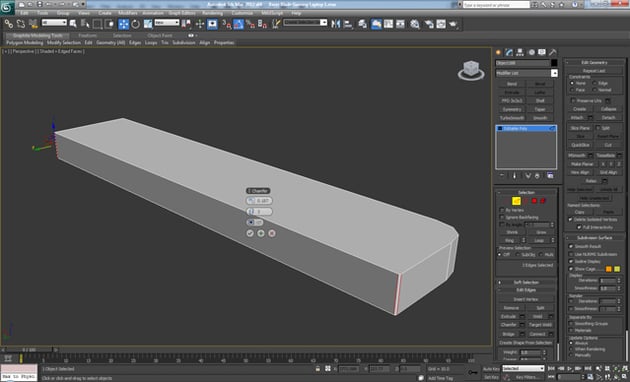
Task: Open the 3ds Max application menu logo
Action: (7, 7)
